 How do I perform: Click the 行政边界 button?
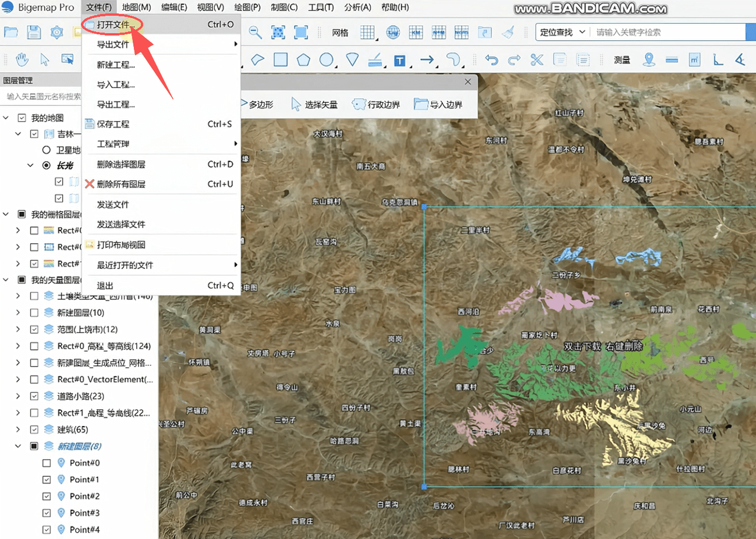coord(376,105)
